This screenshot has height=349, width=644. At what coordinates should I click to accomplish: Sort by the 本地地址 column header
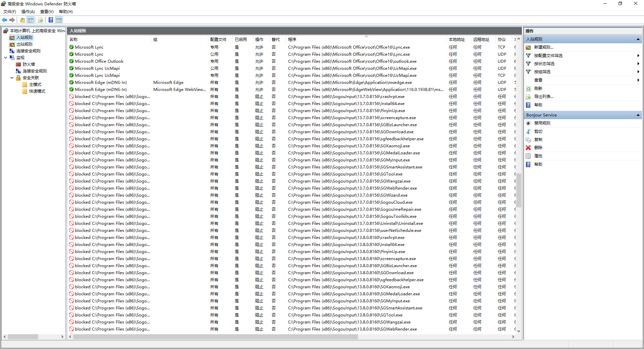(459, 40)
